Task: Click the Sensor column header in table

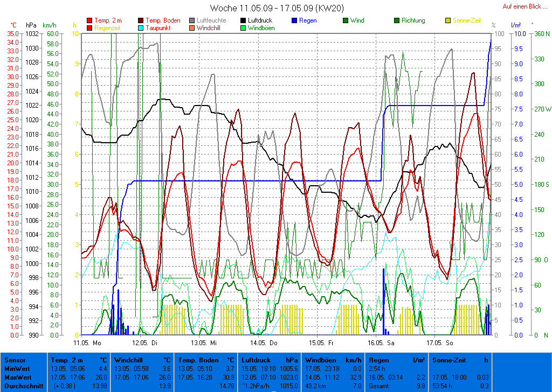Action: tap(14, 360)
